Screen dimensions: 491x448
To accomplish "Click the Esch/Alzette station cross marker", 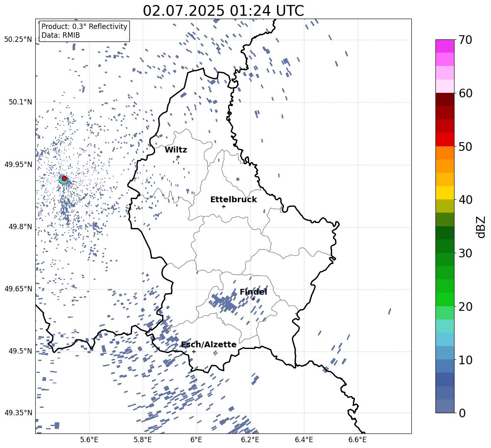I will coord(194,351).
